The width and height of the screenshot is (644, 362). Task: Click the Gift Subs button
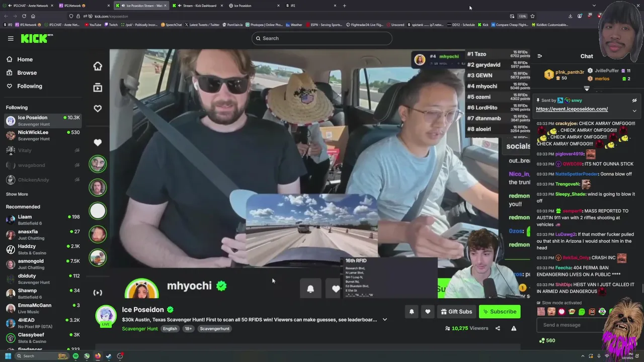click(x=456, y=312)
